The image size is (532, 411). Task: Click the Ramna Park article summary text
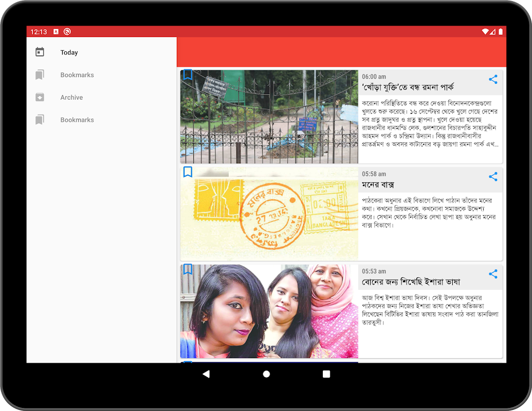[430, 124]
